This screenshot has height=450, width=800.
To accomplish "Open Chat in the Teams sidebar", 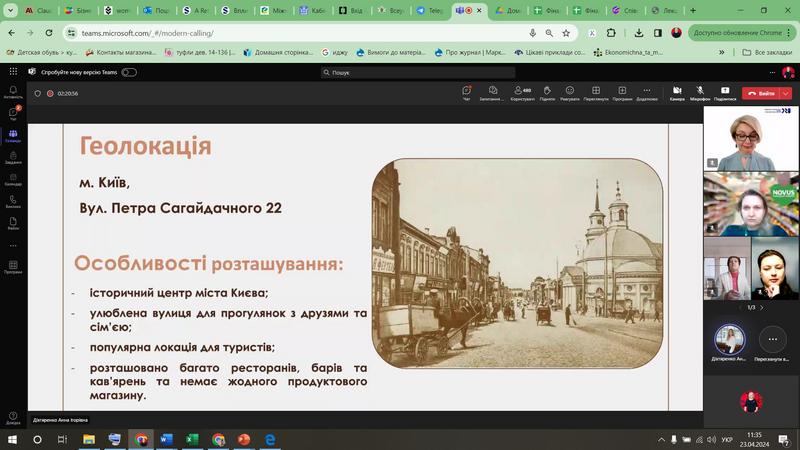I will tap(13, 114).
